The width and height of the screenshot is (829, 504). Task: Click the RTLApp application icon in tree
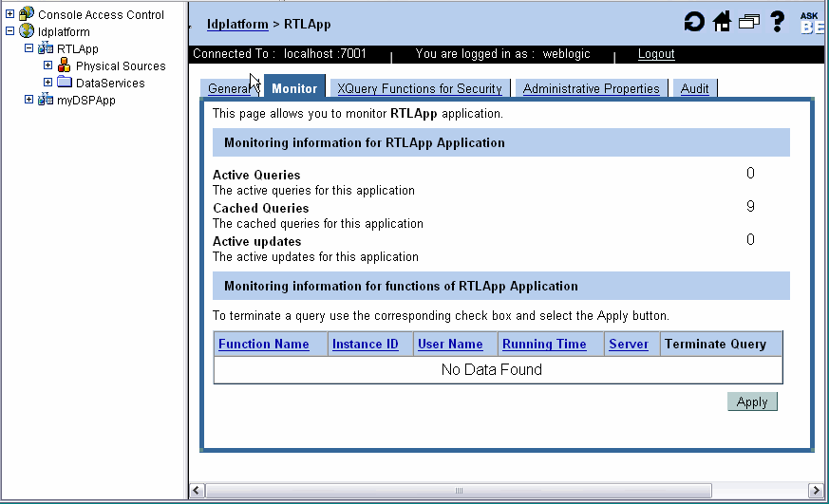tap(46, 48)
